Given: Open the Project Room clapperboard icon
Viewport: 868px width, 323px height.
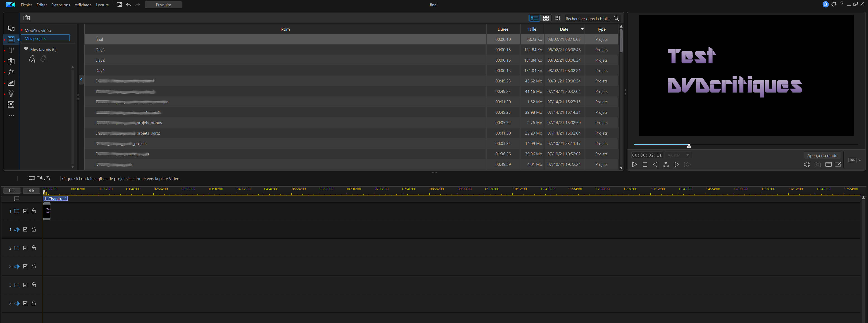Looking at the screenshot, I should click(x=11, y=39).
